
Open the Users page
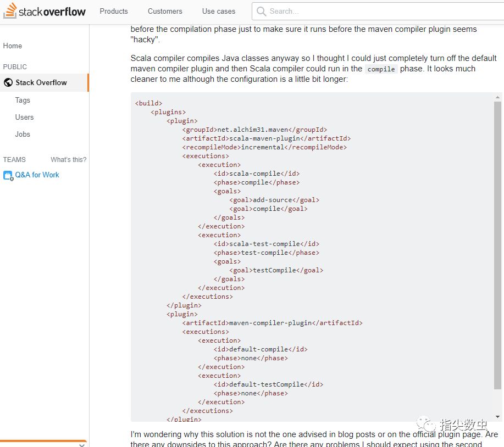[24, 117]
